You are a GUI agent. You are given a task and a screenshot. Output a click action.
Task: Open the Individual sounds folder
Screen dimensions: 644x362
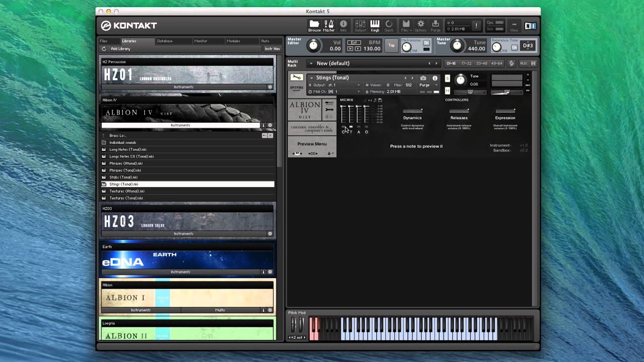pyautogui.click(x=188, y=143)
